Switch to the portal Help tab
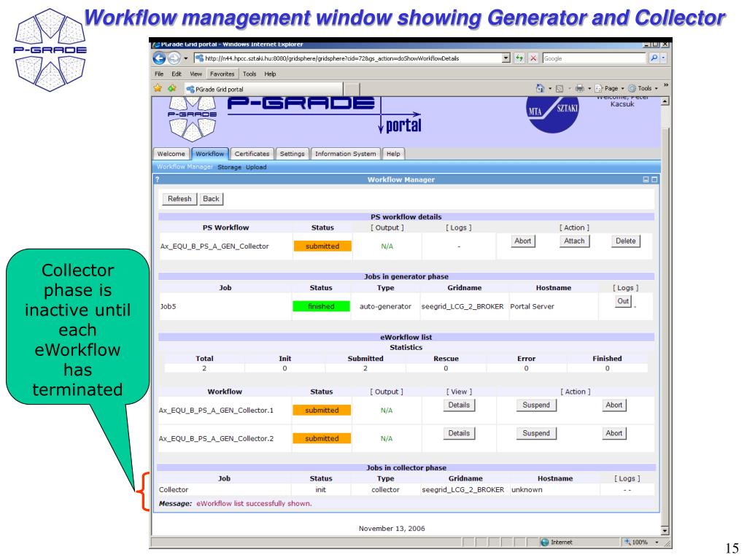The width and height of the screenshot is (747, 560). (x=393, y=154)
